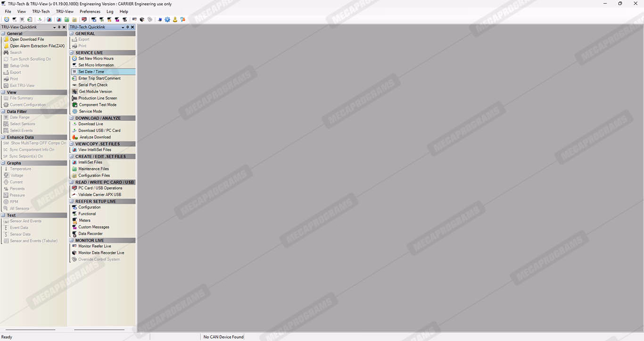Image resolution: width=644 pixels, height=341 pixels.
Task: Click the Set Micro Information icon
Action: pos(74,65)
